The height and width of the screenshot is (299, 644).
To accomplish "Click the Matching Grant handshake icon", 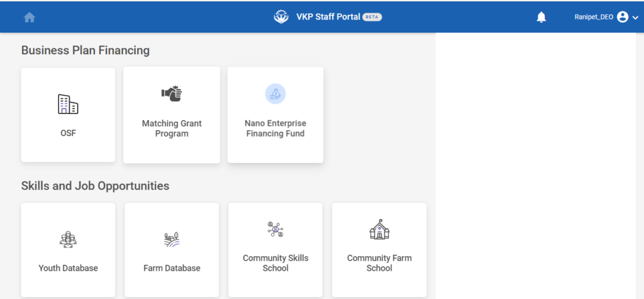I will (172, 94).
